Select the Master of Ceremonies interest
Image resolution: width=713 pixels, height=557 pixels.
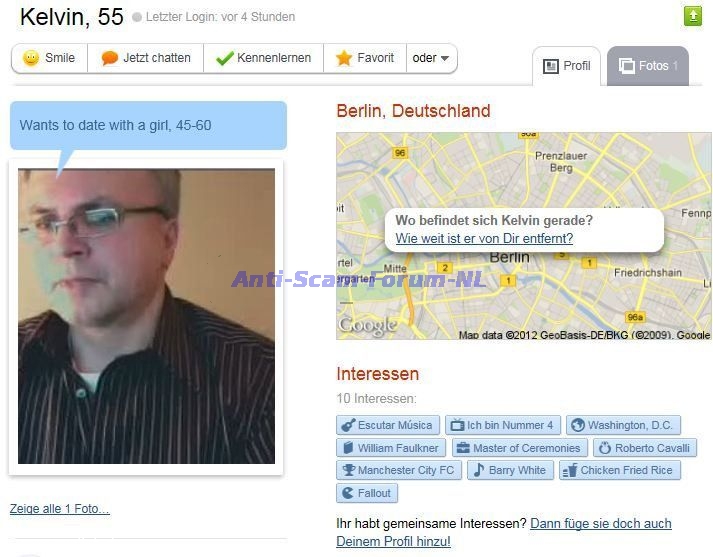coord(520,448)
